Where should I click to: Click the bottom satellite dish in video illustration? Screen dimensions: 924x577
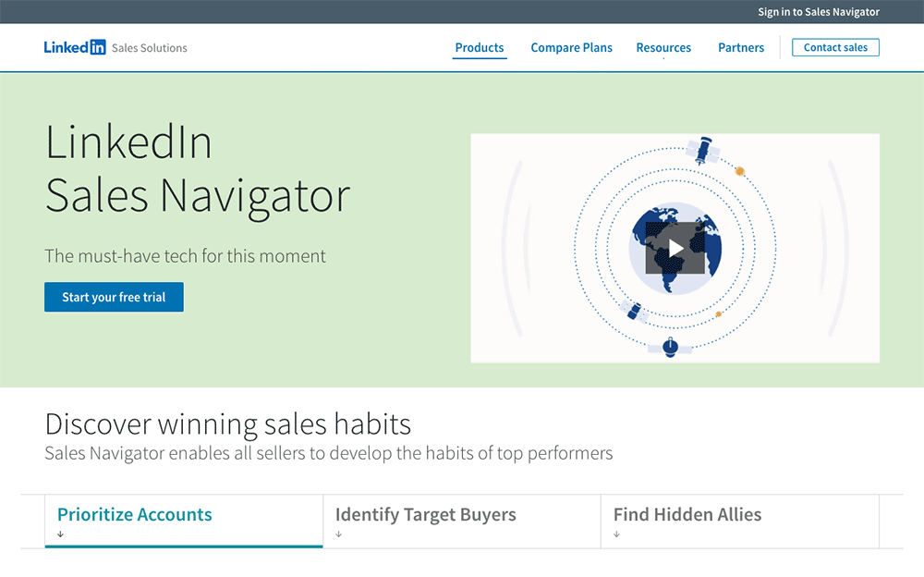click(x=671, y=348)
